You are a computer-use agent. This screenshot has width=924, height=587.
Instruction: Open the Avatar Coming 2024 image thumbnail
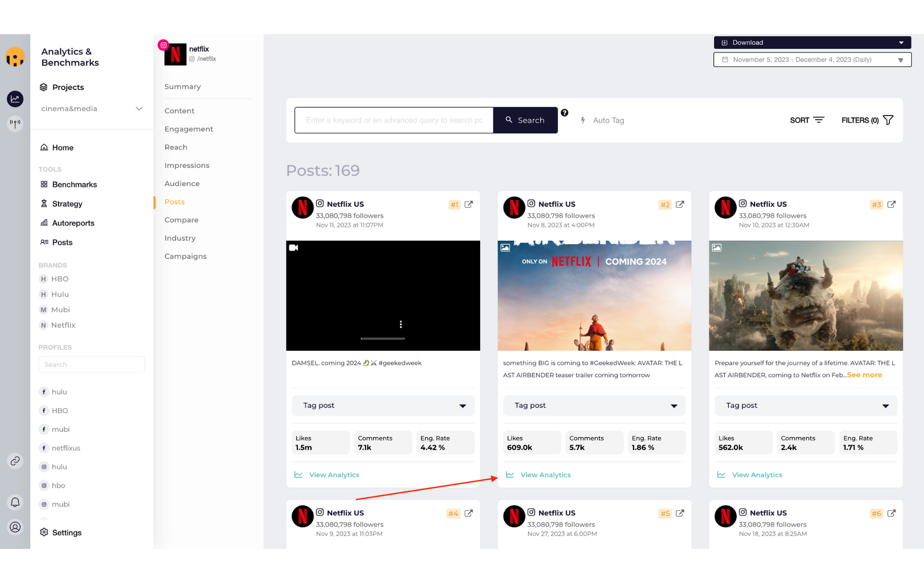tap(594, 295)
